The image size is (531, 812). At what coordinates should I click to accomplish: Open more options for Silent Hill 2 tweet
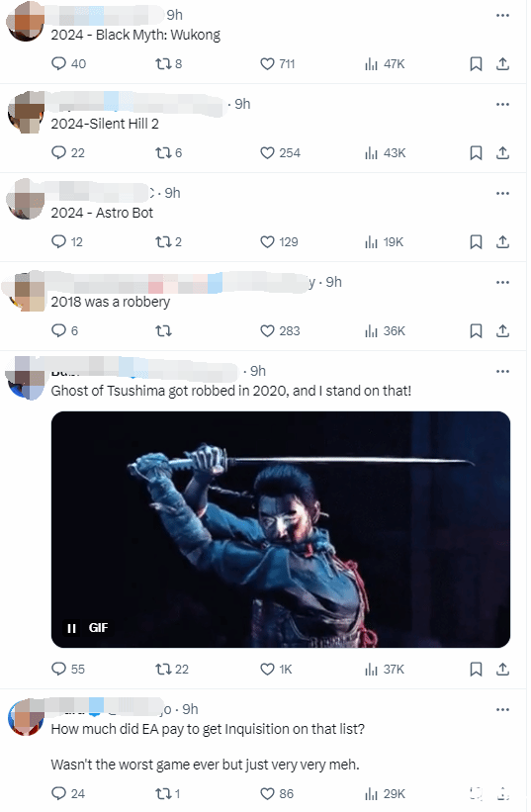point(502,104)
